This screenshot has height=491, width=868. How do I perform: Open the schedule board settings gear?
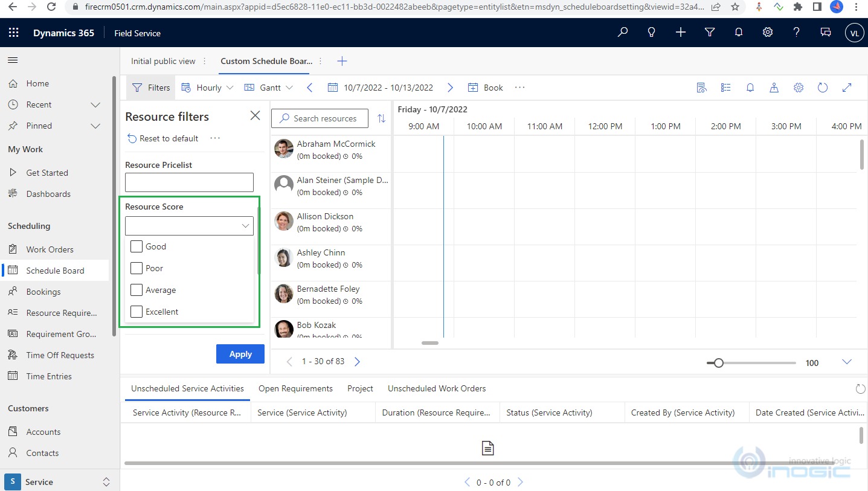point(799,88)
